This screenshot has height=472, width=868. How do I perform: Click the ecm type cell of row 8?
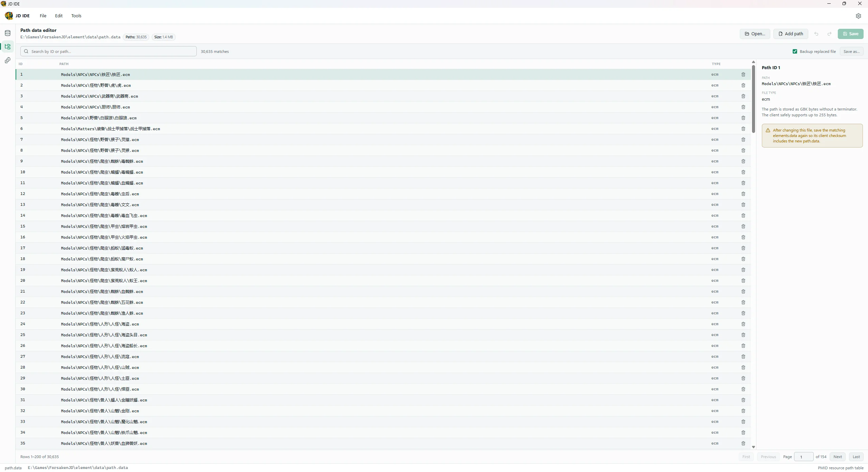pos(715,151)
